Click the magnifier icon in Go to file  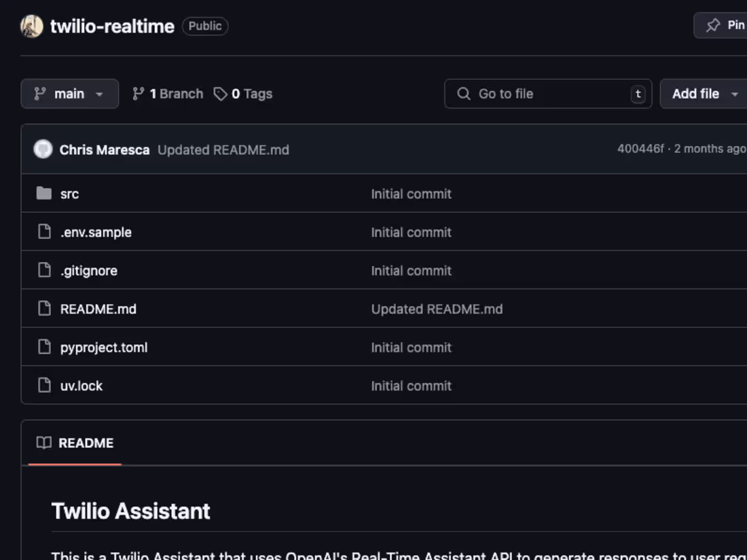pos(463,94)
